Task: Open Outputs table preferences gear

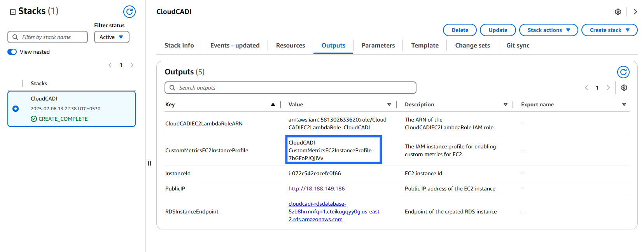Action: pos(624,88)
